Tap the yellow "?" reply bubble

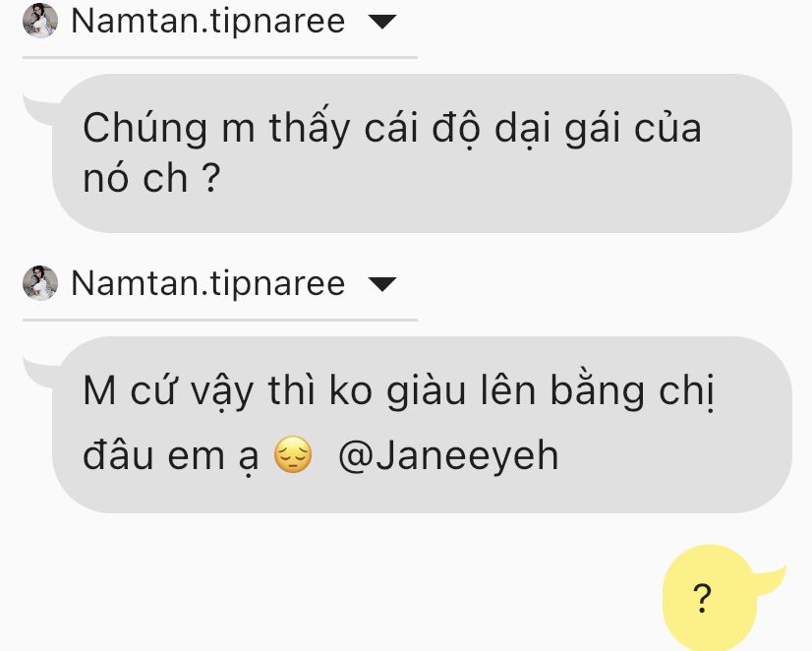click(x=710, y=598)
